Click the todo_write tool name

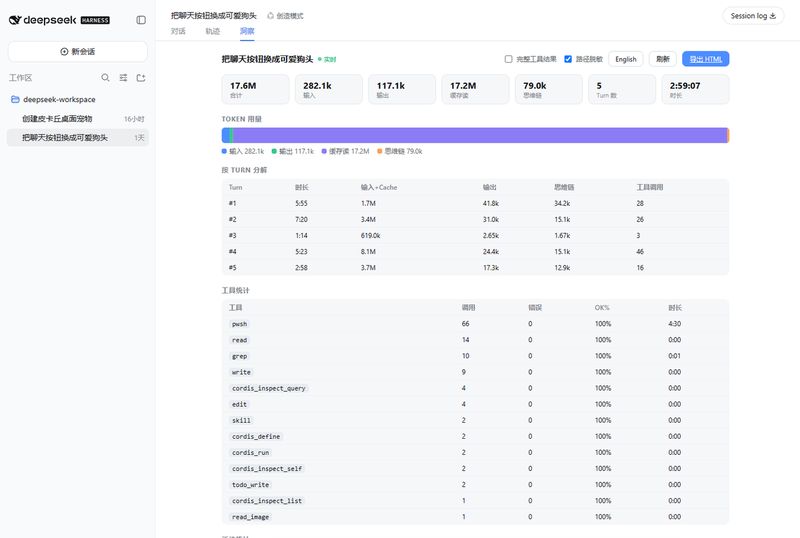(x=250, y=484)
